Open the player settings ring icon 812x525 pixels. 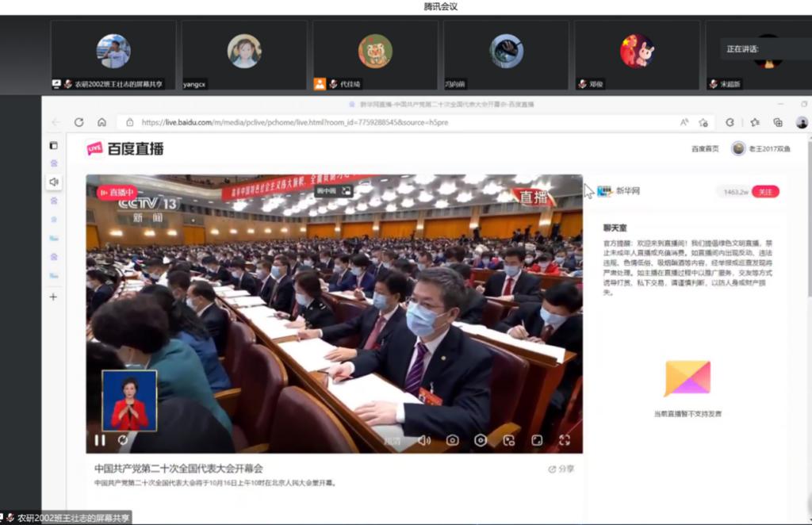tap(481, 440)
